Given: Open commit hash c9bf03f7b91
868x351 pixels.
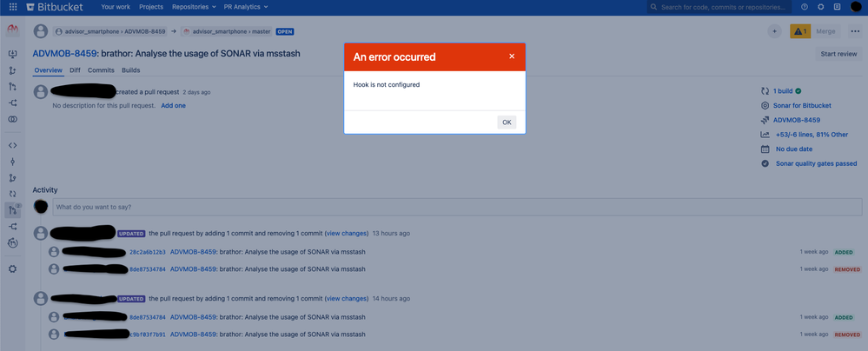Looking at the screenshot, I should pyautogui.click(x=147, y=334).
